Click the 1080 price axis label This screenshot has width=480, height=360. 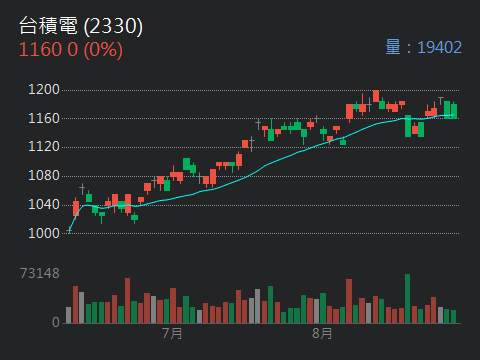tap(44, 176)
